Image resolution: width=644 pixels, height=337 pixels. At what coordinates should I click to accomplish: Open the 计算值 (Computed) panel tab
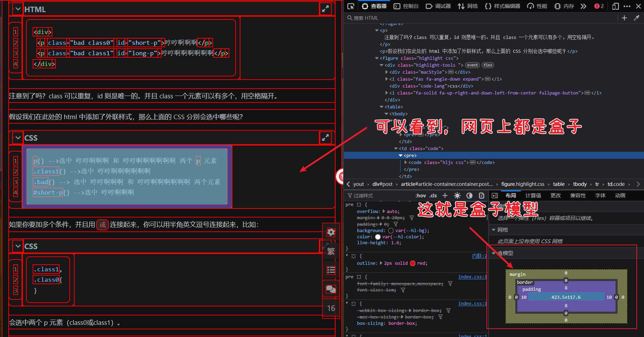533,195
